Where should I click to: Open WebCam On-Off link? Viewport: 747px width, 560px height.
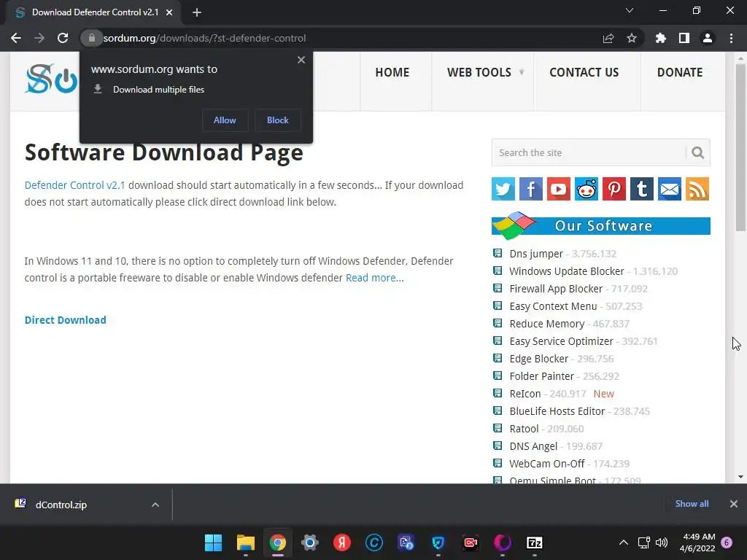[x=547, y=464]
